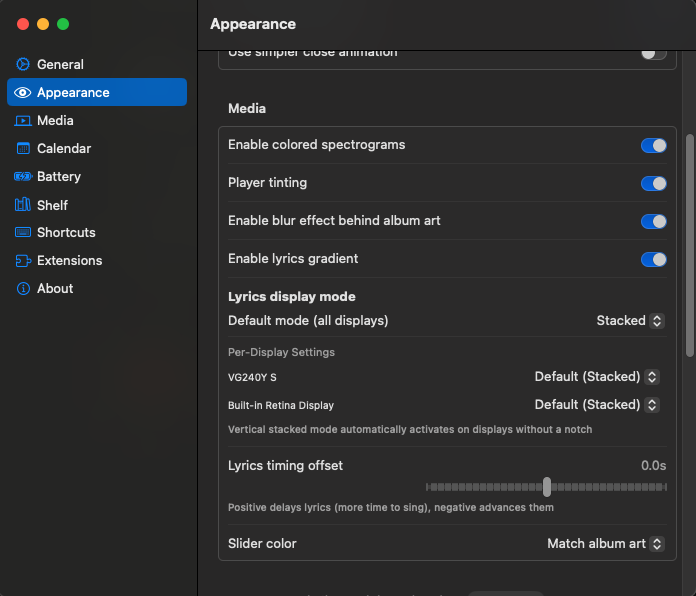Click the 0.0s timing offset value

(x=653, y=466)
